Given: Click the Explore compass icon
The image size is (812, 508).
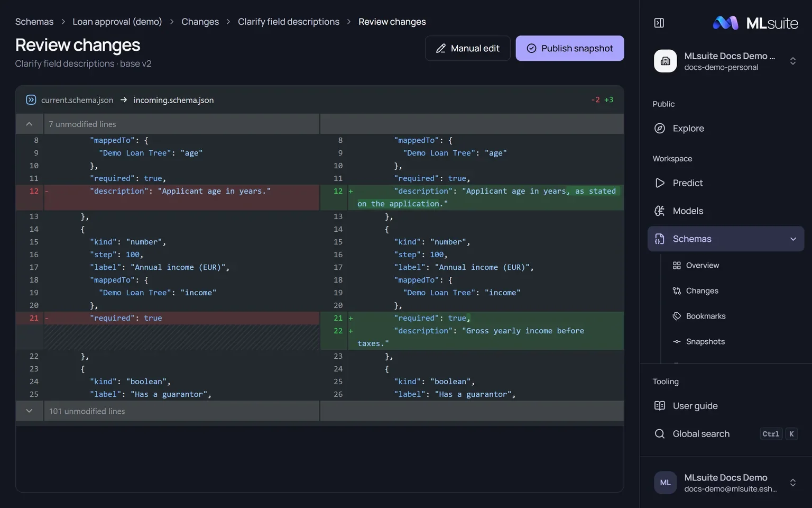Looking at the screenshot, I should point(660,128).
